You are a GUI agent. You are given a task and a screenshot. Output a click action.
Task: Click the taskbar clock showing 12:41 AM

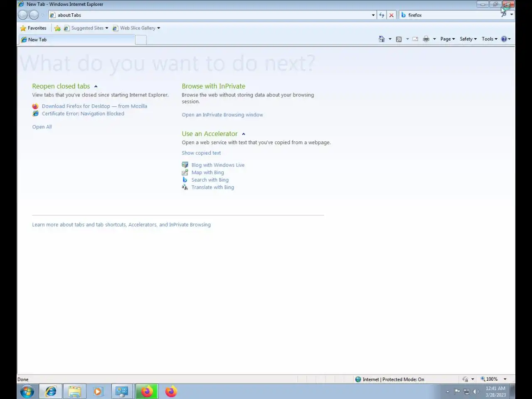pos(495,392)
